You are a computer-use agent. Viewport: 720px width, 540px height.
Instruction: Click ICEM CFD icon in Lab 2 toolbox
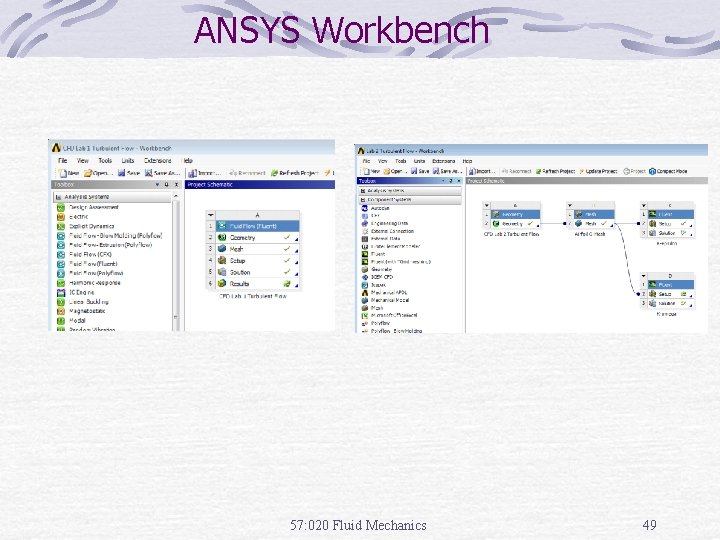365,277
